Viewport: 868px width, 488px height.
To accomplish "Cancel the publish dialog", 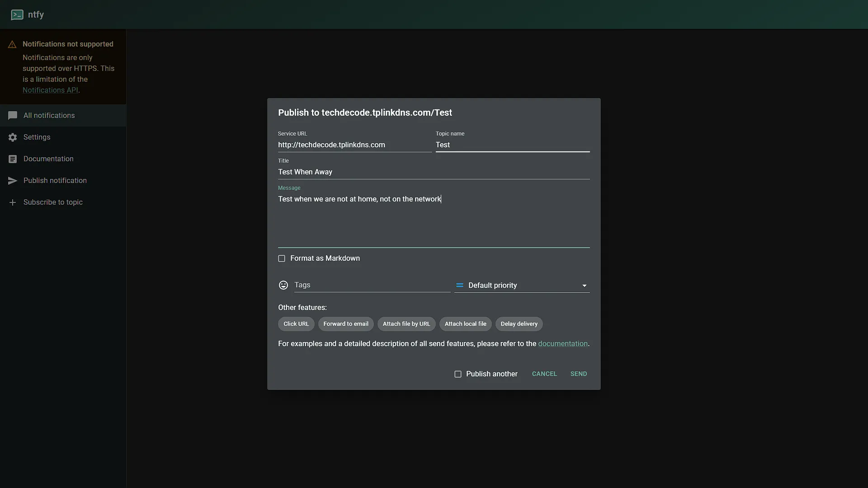I will click(x=544, y=374).
